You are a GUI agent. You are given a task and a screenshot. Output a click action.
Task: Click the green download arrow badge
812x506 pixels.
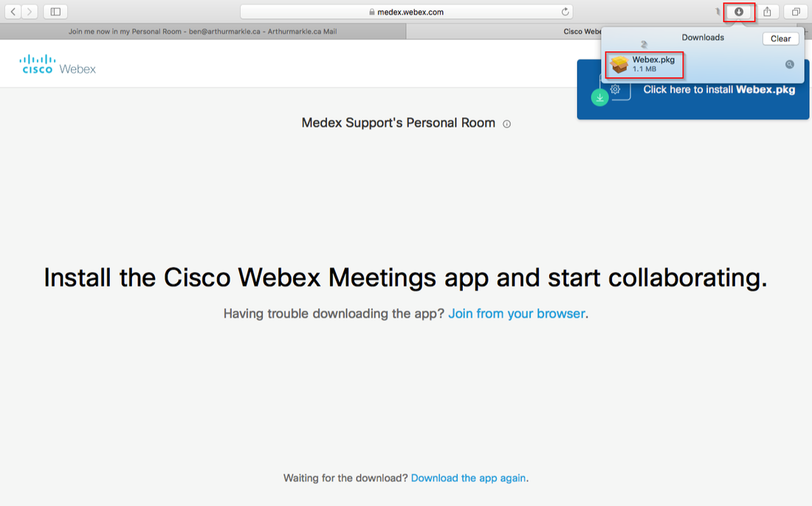coord(600,97)
